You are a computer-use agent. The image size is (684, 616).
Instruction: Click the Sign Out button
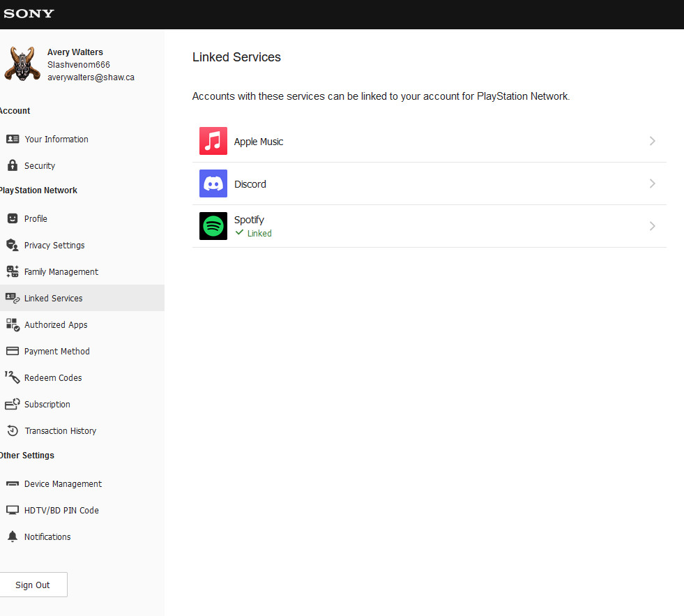click(x=33, y=585)
